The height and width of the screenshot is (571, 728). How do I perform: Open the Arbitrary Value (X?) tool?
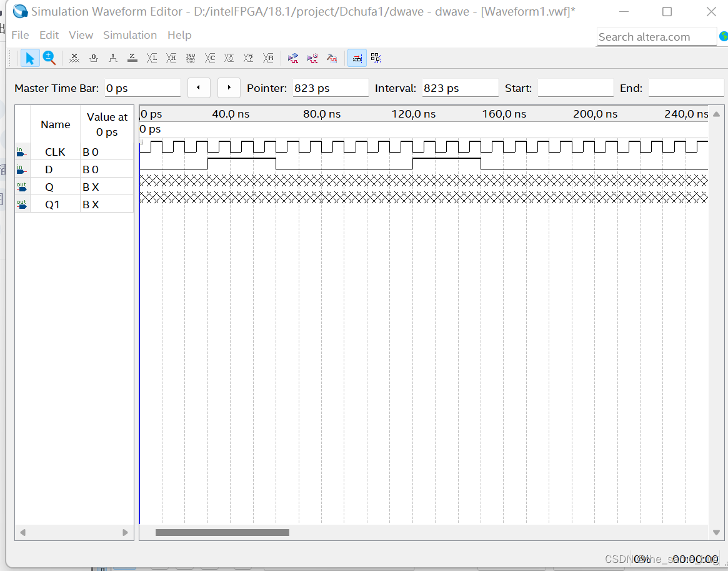[x=248, y=58]
